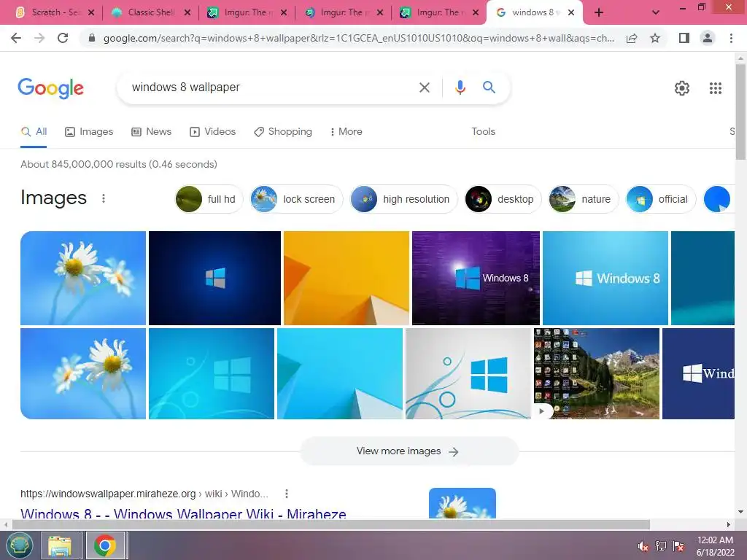Reload the current page
Viewport: 747px width, 560px height.
pos(63,38)
